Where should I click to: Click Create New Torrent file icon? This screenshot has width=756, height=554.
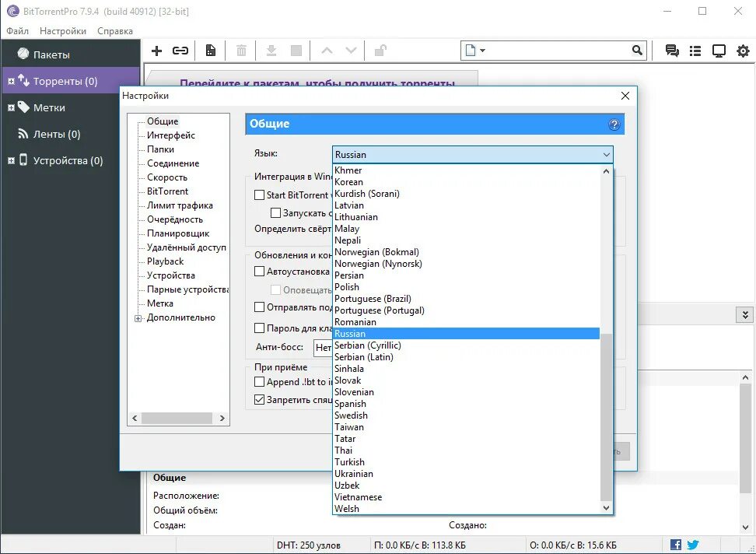pyautogui.click(x=211, y=51)
